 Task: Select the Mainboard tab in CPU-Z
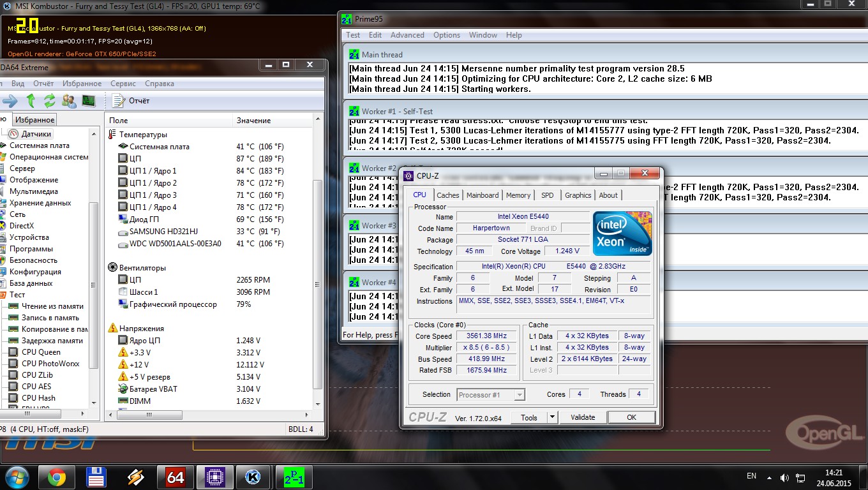pyautogui.click(x=483, y=195)
